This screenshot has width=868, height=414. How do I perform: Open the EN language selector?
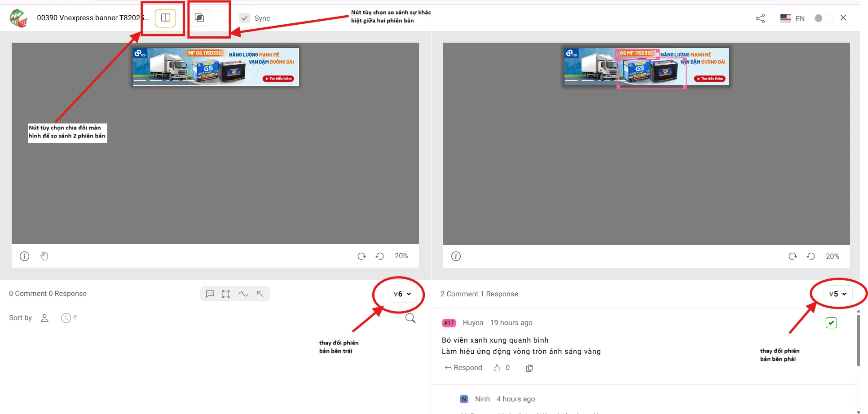793,18
